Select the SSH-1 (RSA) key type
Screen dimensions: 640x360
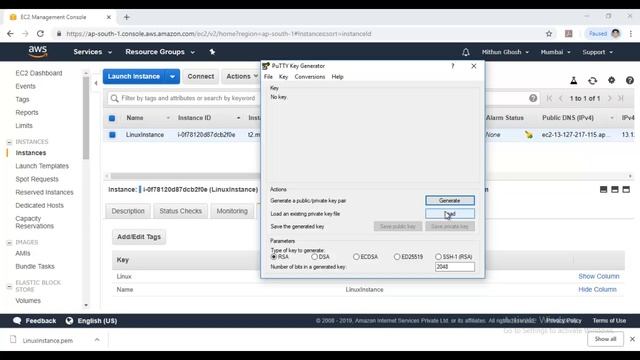(x=438, y=257)
